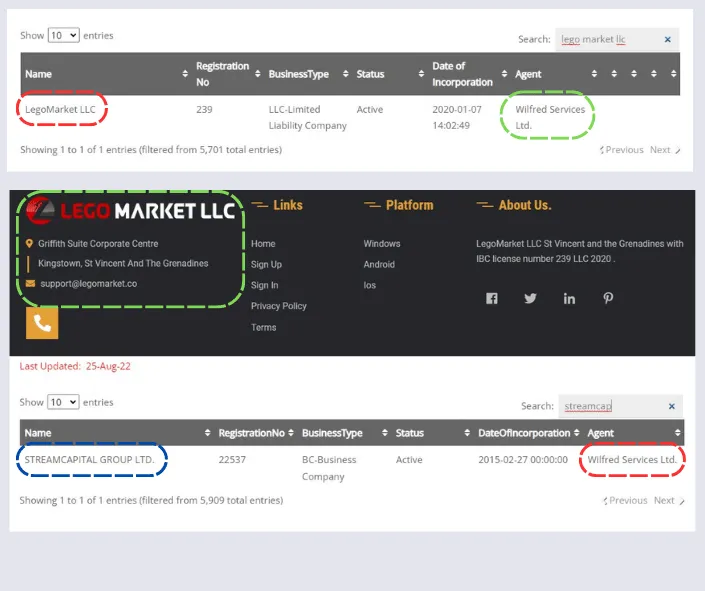705x591 pixels.
Task: Select STREAMCAPITAL GROUP LTD. name cell
Action: click(x=89, y=460)
